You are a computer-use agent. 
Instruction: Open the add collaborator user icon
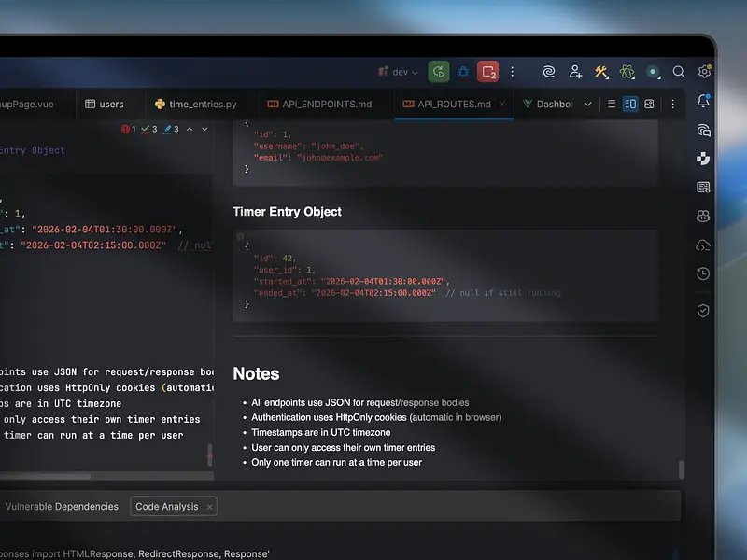tap(575, 72)
